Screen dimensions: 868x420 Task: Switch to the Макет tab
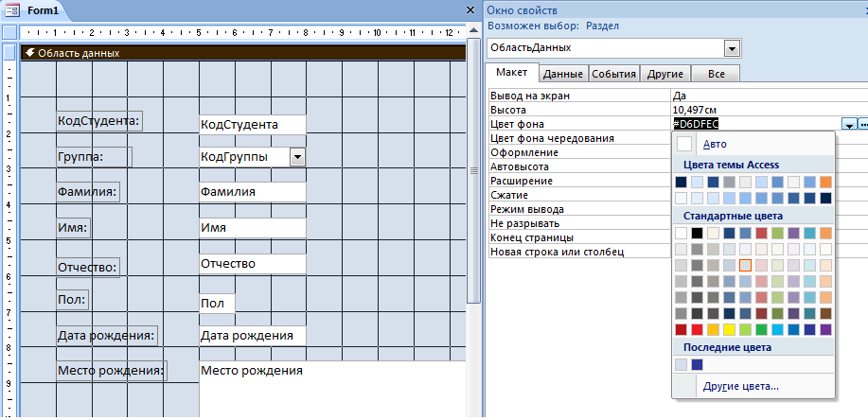511,73
